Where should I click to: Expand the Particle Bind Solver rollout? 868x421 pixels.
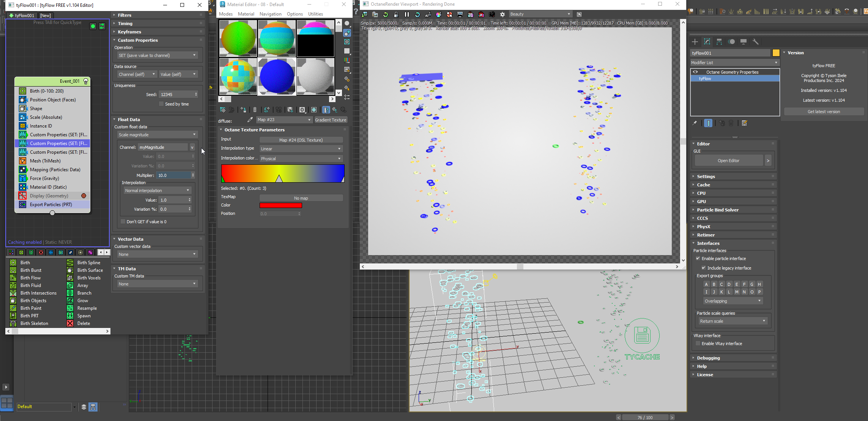click(717, 210)
